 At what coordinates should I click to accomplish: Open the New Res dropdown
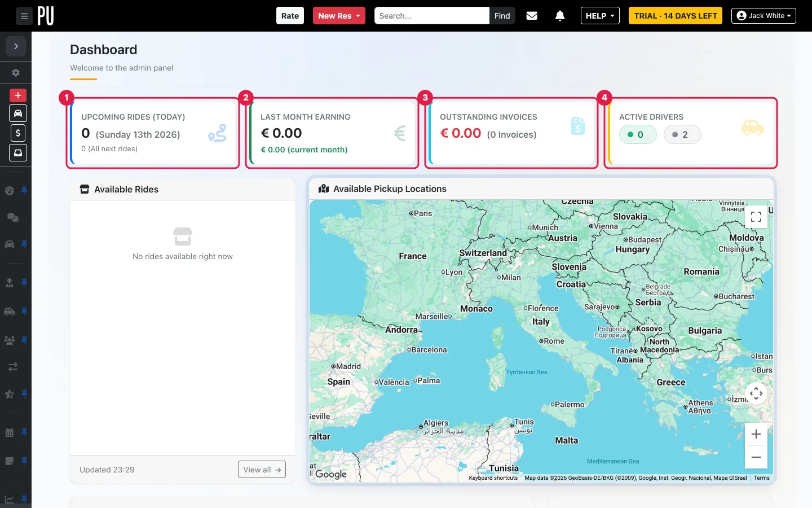pyautogui.click(x=339, y=16)
